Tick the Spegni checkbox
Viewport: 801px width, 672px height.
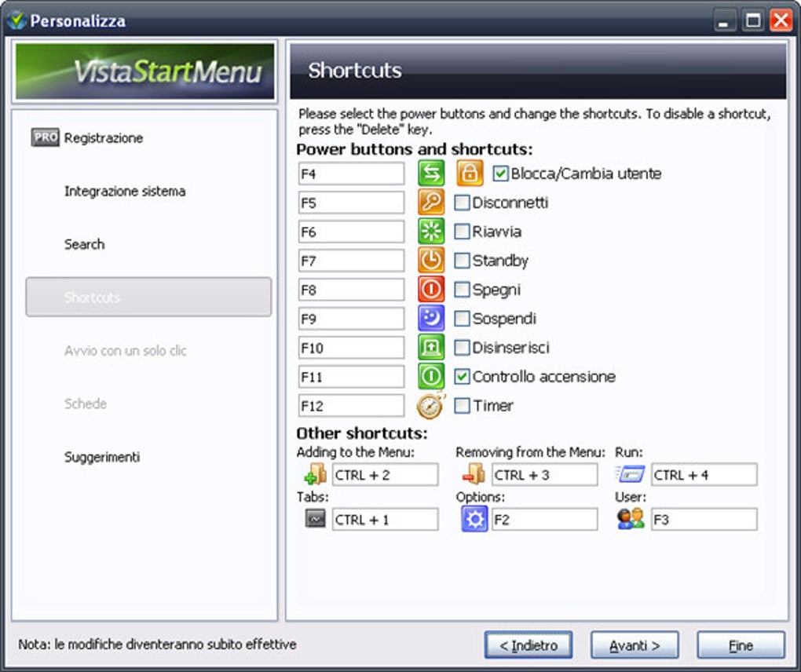[x=462, y=290]
